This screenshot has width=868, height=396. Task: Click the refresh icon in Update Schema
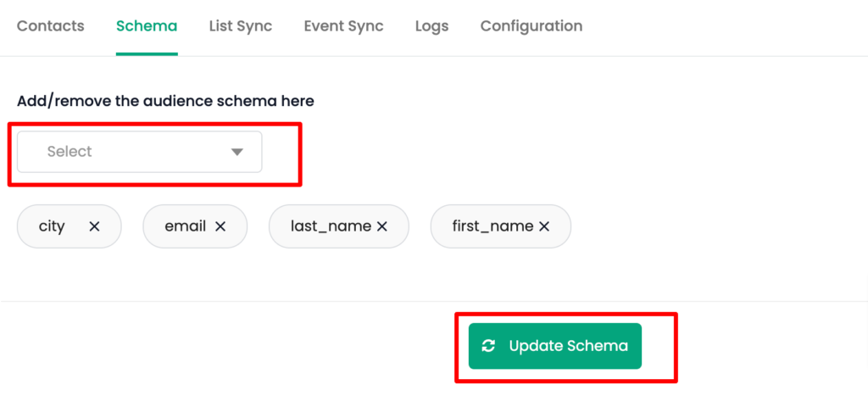(488, 346)
